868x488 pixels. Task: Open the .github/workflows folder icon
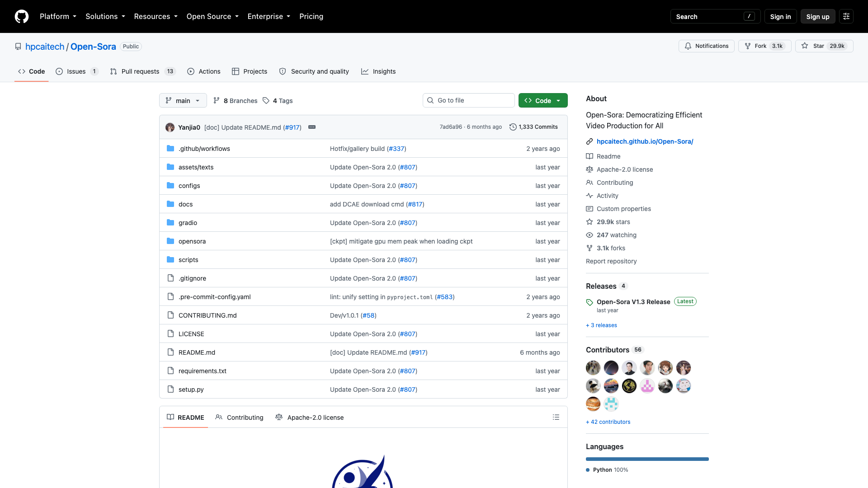click(x=170, y=149)
